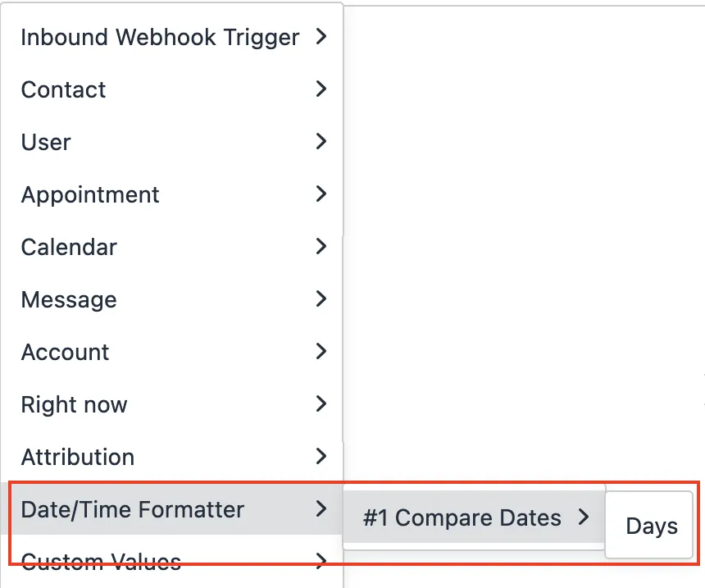Pick the Days option
This screenshot has height=588, width=705.
point(652,526)
